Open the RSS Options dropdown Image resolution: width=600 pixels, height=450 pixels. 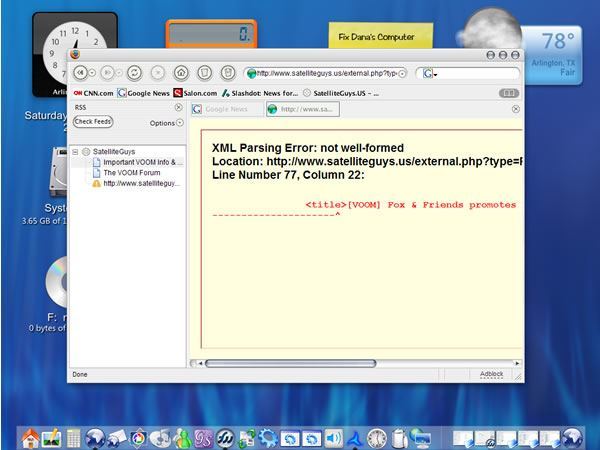click(166, 123)
